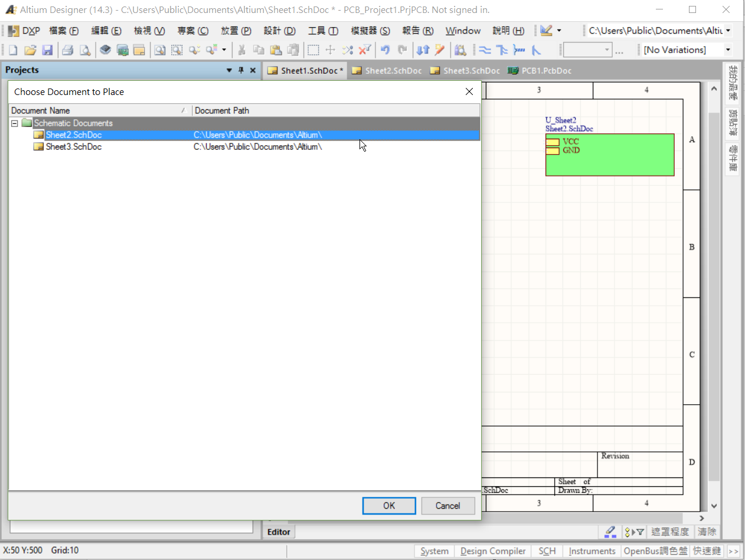Cut the current selection

pyautogui.click(x=241, y=50)
